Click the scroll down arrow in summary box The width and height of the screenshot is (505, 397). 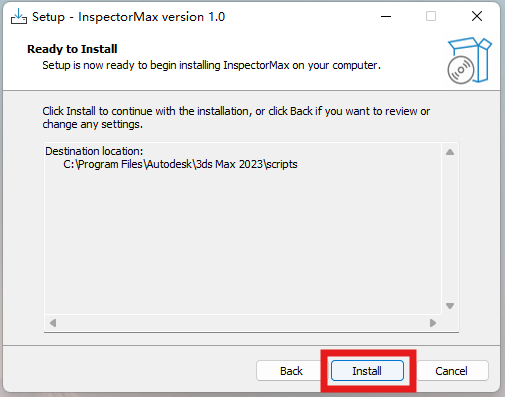click(450, 306)
